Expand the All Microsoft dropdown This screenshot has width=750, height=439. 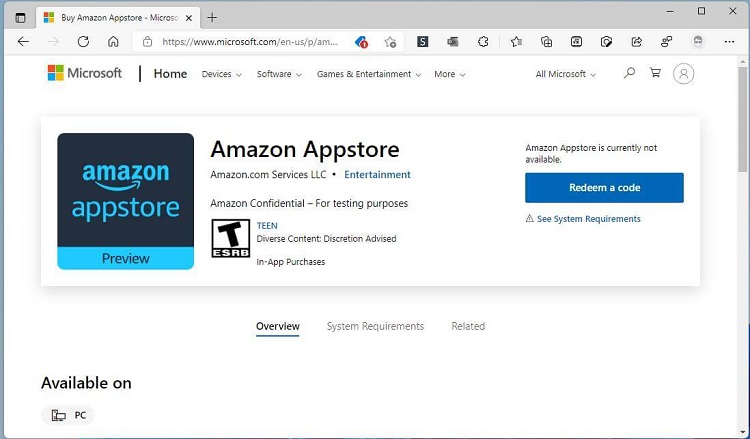[x=566, y=74]
